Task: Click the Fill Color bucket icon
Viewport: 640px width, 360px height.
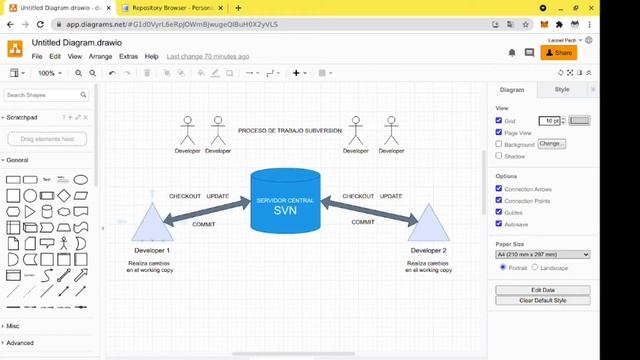Action: [200, 73]
